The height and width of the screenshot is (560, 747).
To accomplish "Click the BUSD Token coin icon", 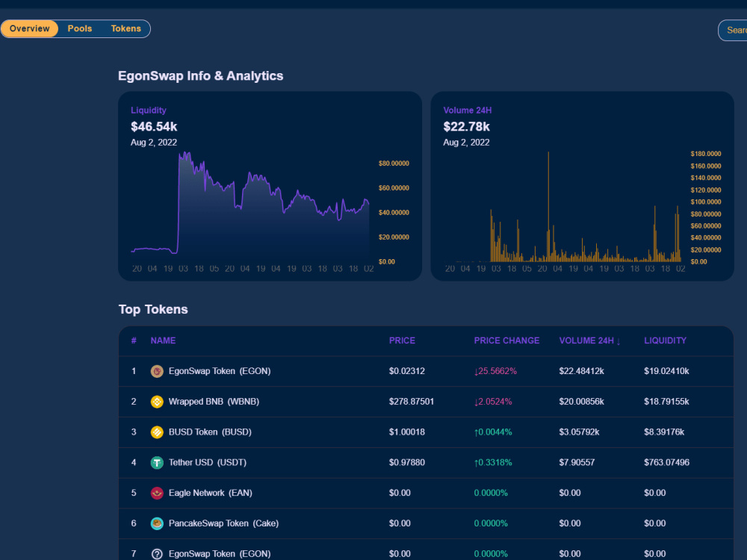I will click(157, 432).
